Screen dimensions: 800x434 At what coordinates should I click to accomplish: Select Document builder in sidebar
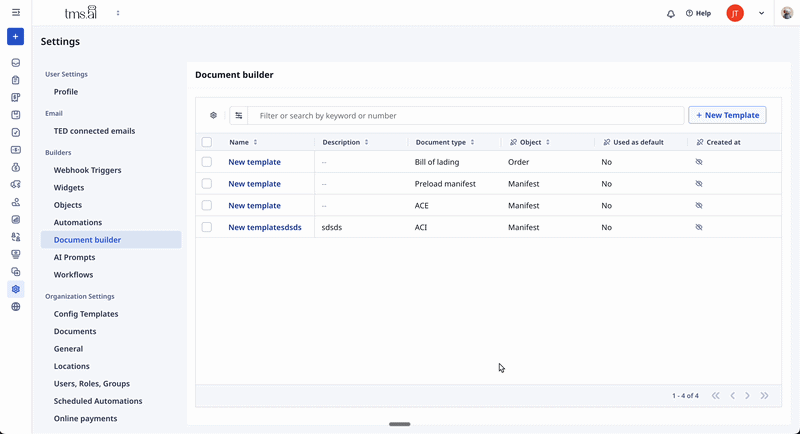coord(111,240)
